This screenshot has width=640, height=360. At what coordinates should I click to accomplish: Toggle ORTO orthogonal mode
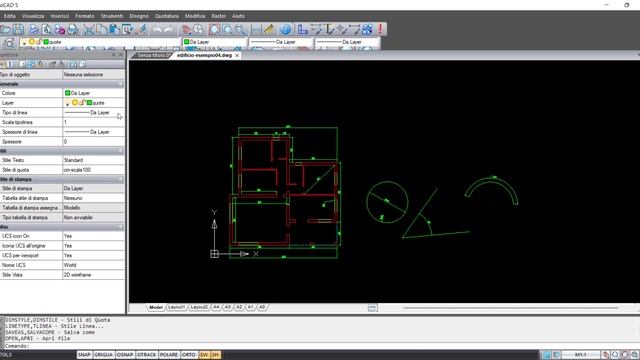coord(189,355)
